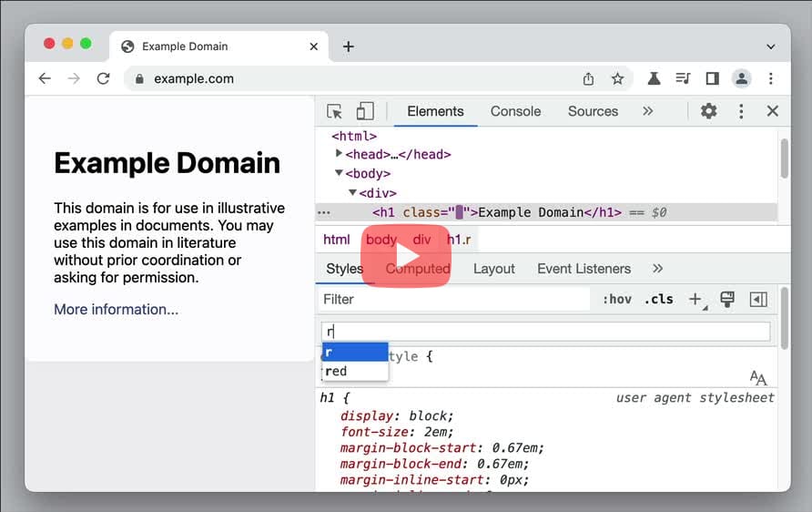Reload the example.com page
Screen dimensions: 812x512
click(103, 78)
